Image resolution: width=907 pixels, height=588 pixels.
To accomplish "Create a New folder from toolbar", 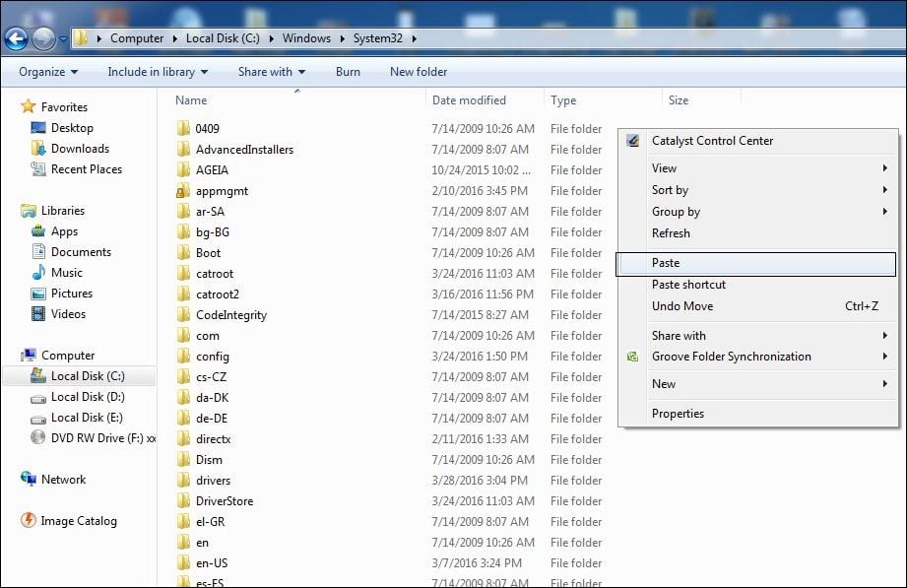I will (x=419, y=72).
